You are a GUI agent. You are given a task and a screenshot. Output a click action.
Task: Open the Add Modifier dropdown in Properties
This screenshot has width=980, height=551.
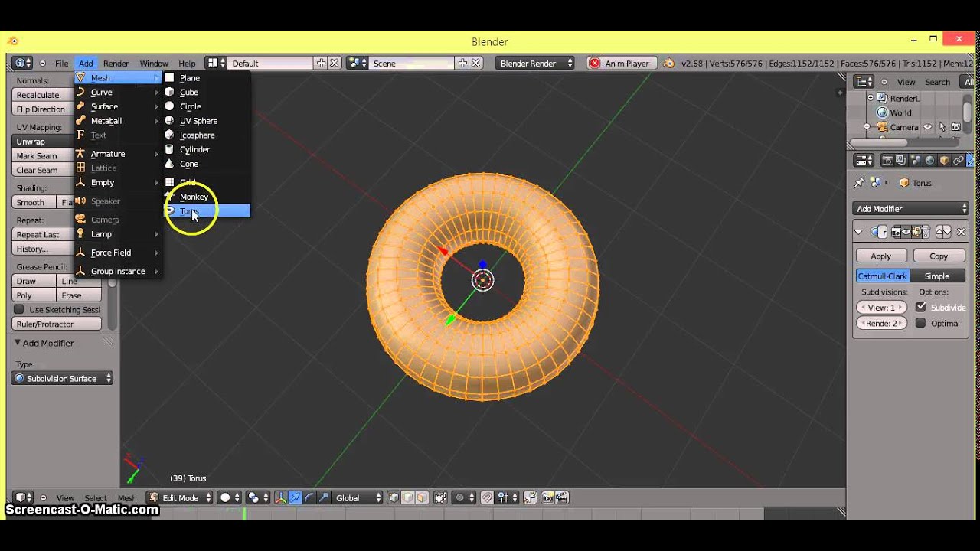click(911, 209)
